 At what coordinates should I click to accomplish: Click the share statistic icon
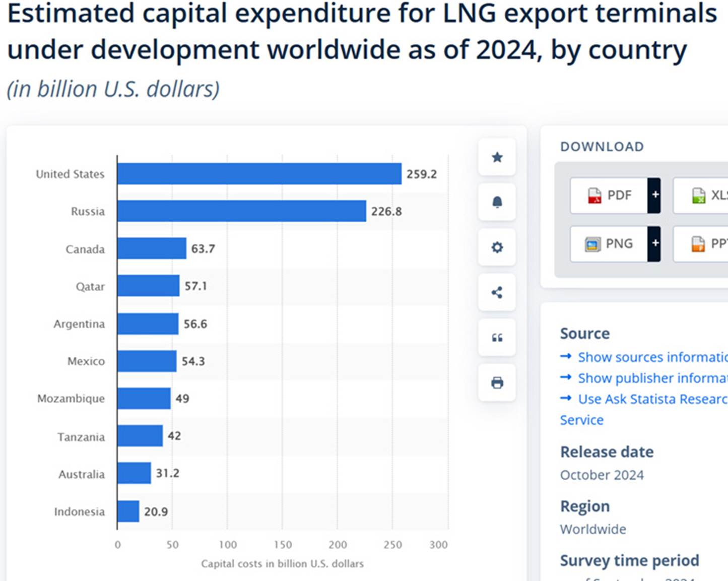click(497, 292)
